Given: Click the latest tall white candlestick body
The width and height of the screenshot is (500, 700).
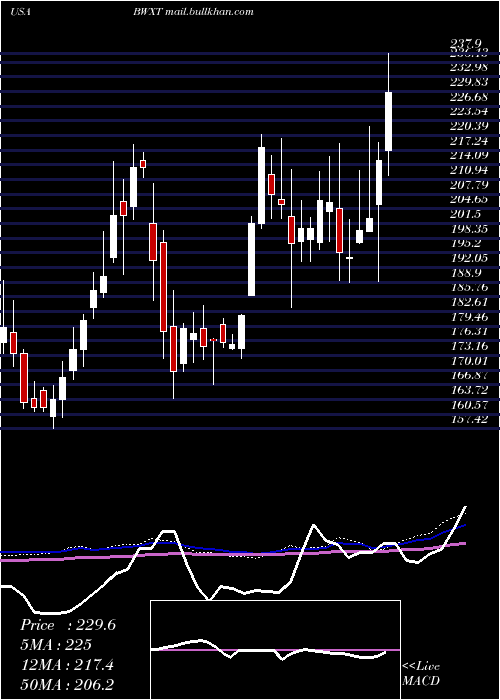Looking at the screenshot, I should point(388,121).
